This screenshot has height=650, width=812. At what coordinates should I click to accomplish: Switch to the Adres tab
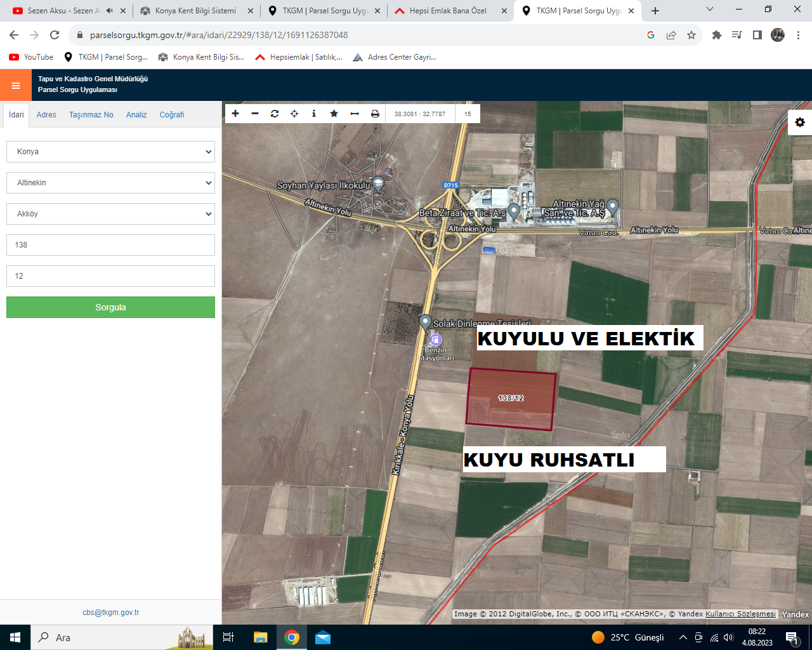46,115
